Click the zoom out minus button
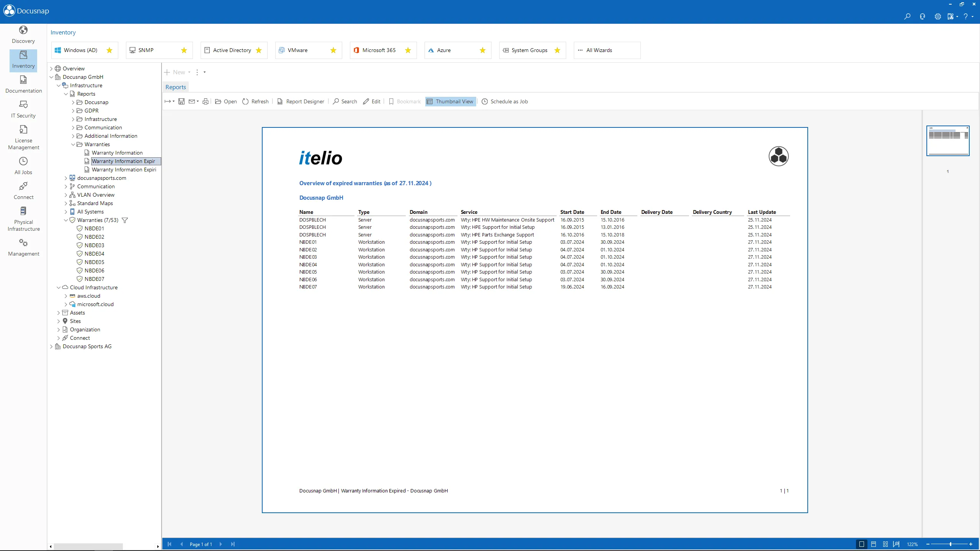 click(928, 544)
